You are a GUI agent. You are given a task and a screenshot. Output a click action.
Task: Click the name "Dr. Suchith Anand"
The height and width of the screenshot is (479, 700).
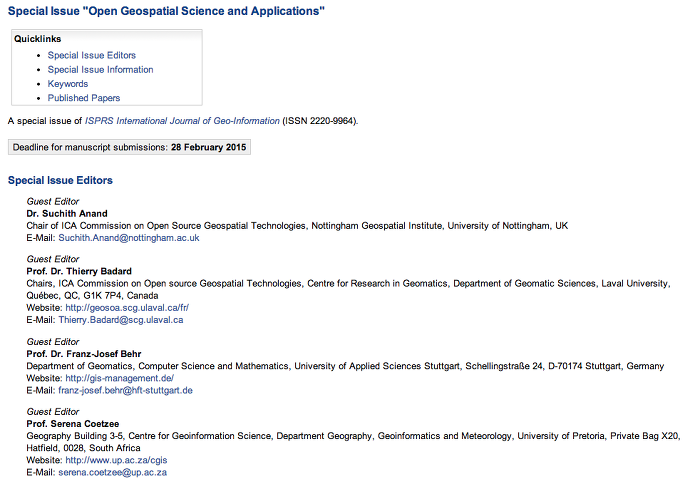(x=67, y=214)
